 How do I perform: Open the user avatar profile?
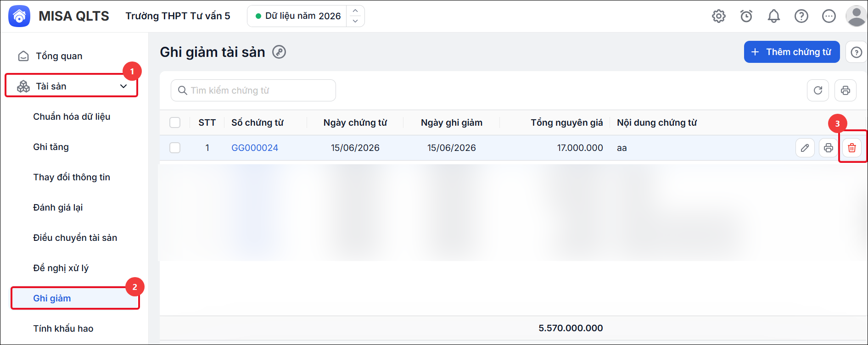(856, 16)
